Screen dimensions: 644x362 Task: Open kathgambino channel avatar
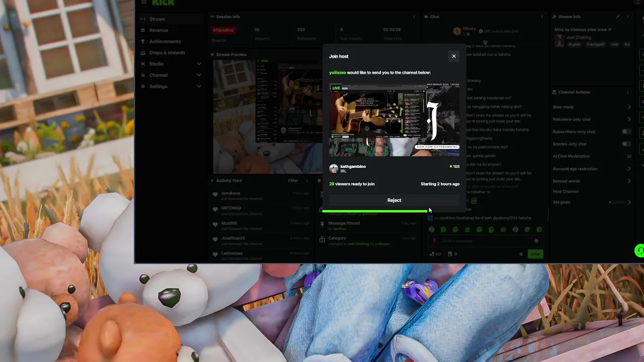point(334,168)
